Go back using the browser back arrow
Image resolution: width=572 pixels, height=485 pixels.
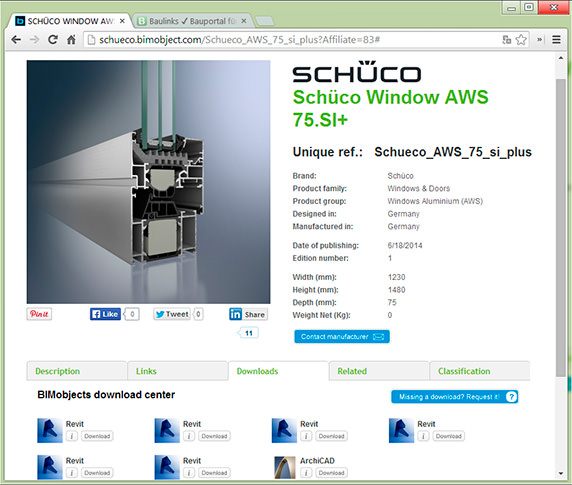tap(16, 39)
